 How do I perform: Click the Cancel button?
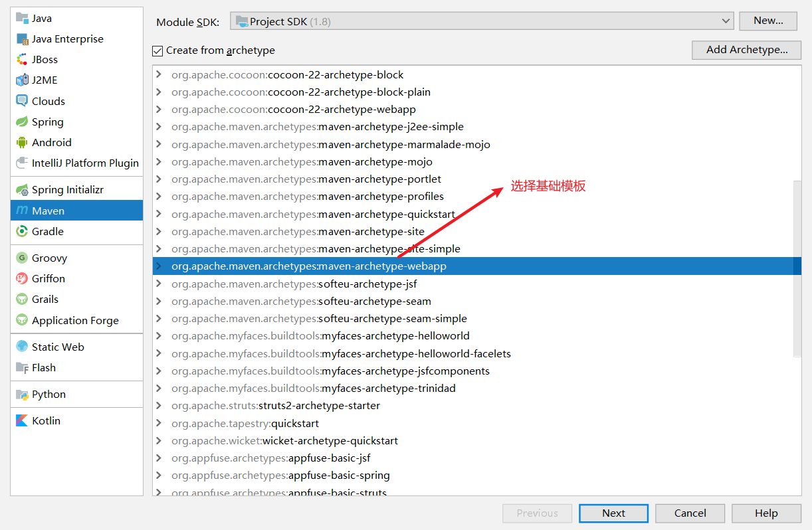(x=690, y=513)
